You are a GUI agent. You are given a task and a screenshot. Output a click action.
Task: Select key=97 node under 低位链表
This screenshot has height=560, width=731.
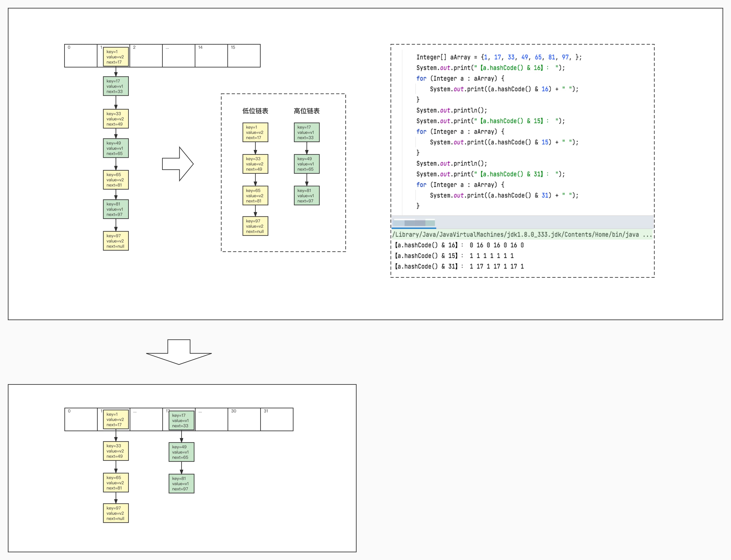click(x=255, y=226)
